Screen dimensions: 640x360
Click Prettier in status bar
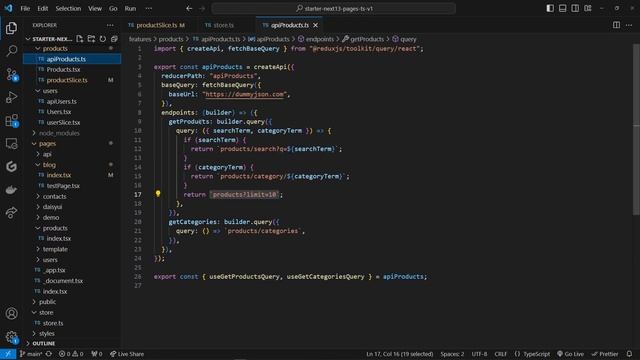604,354
